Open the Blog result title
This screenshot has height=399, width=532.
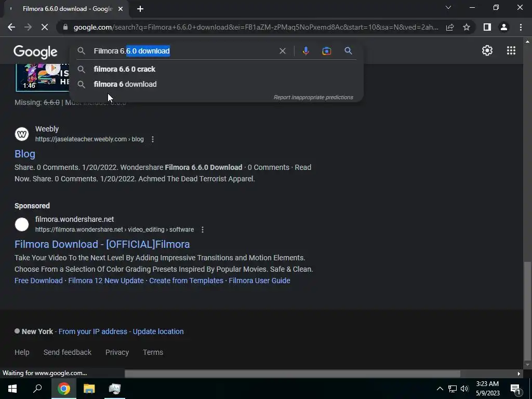coord(25,154)
